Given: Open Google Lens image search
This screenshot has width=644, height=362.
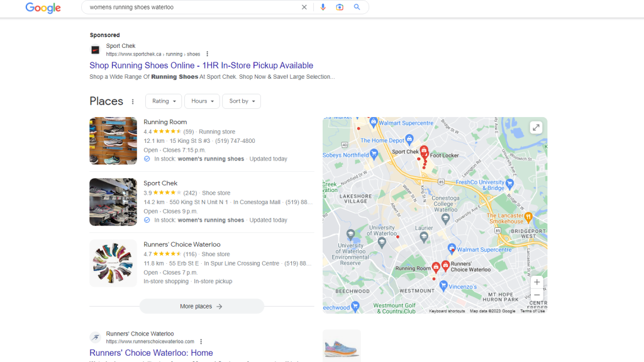Looking at the screenshot, I should tap(340, 8).
